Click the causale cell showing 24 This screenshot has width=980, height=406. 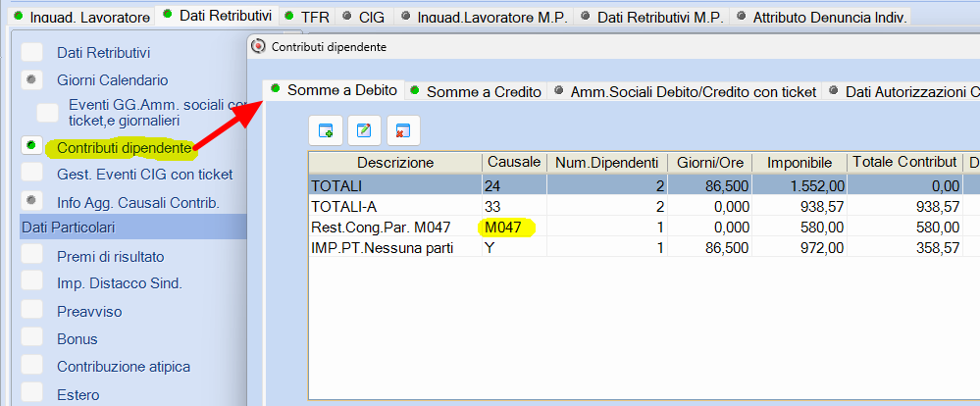[x=514, y=185]
